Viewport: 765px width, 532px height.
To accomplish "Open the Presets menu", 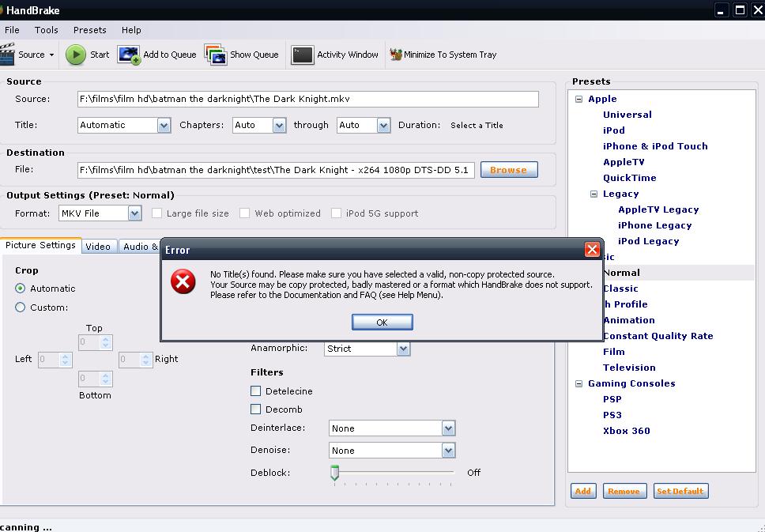I will [90, 30].
